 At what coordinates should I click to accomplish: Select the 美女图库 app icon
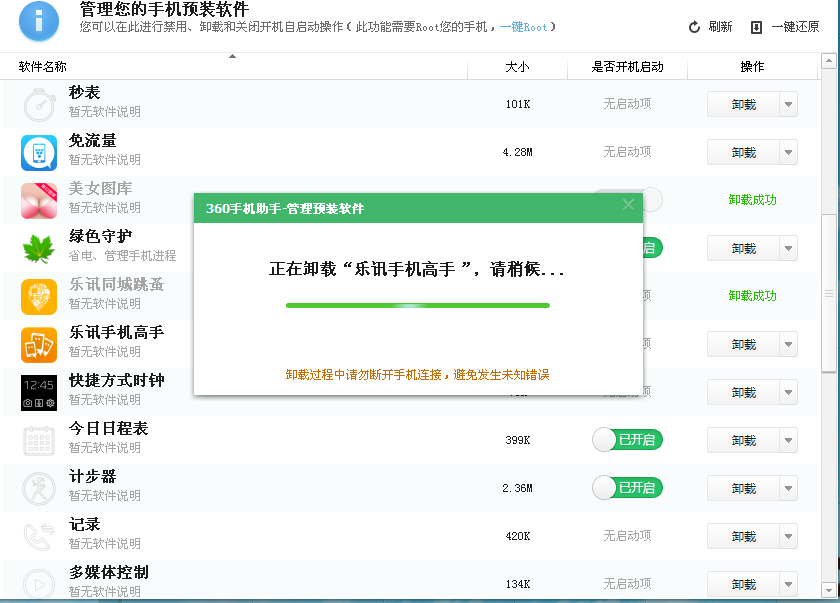[x=39, y=200]
